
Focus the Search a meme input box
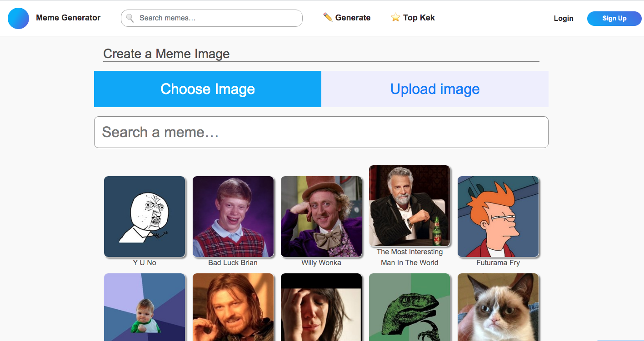coord(321,132)
